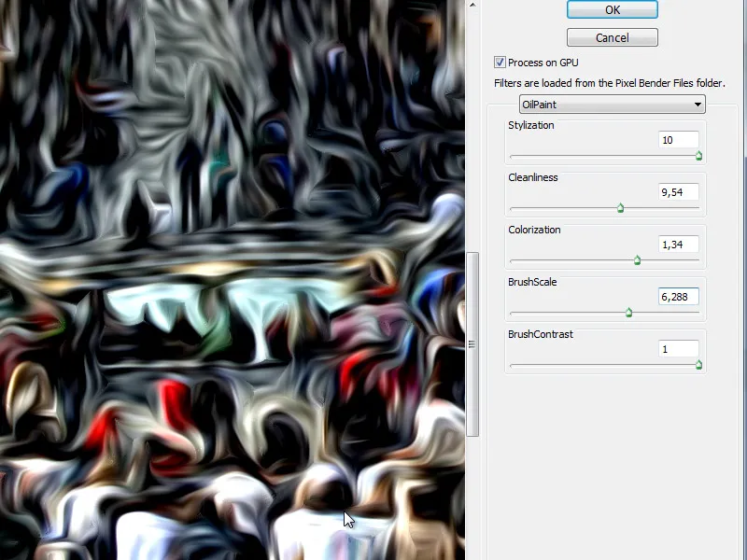Click the scrollbar up arrow
The height and width of the screenshot is (560, 747).
(x=471, y=7)
